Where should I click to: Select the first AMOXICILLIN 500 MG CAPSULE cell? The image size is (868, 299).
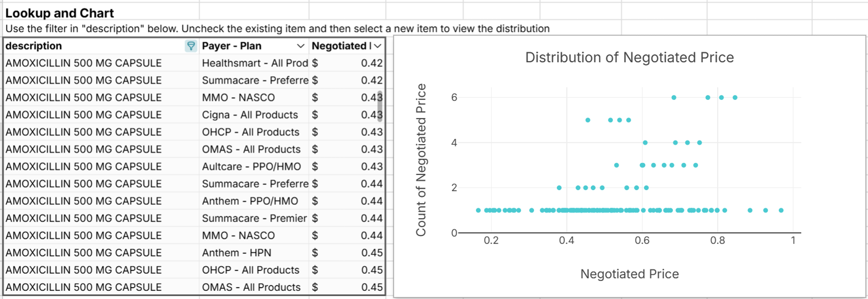click(x=84, y=63)
